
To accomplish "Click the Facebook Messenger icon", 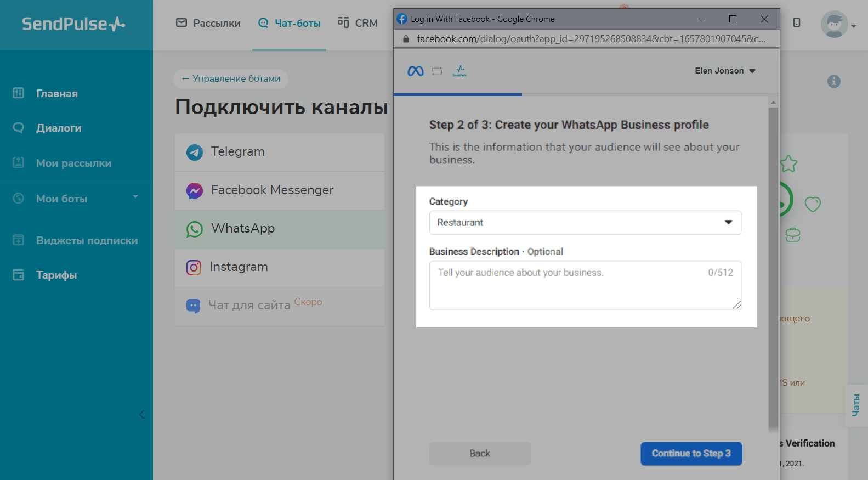I will 195,190.
